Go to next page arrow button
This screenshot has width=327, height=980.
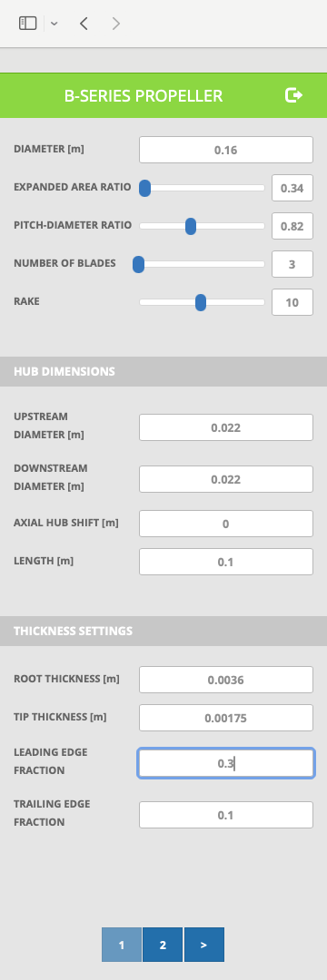[x=203, y=945]
